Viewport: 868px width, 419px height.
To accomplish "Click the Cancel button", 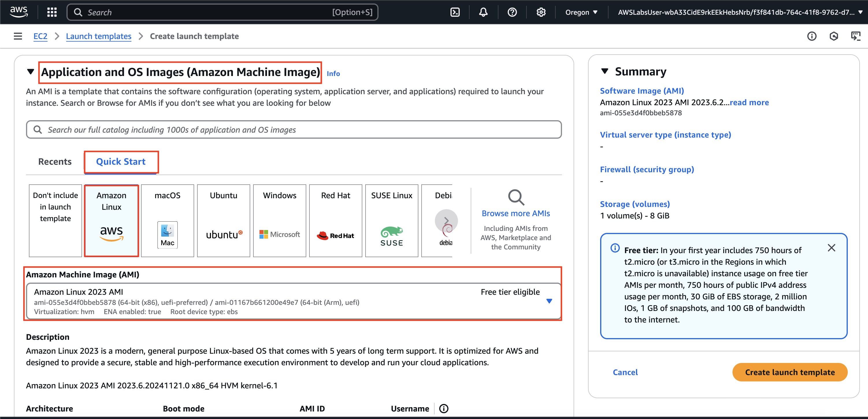I will point(625,372).
